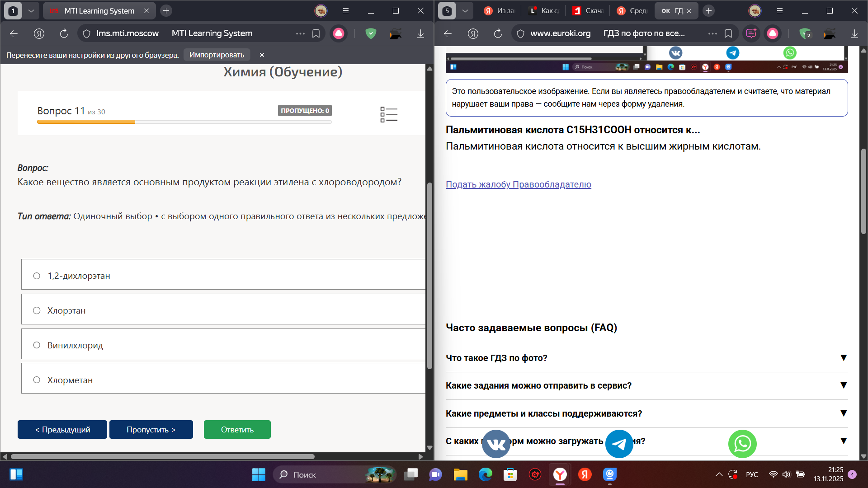
Task: Switch the РУС input language indicator
Action: pos(752,474)
